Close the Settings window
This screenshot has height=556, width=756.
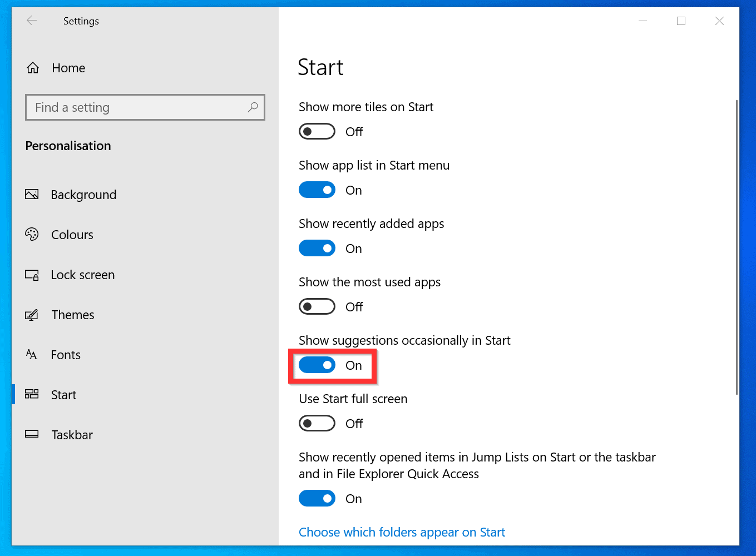719,21
